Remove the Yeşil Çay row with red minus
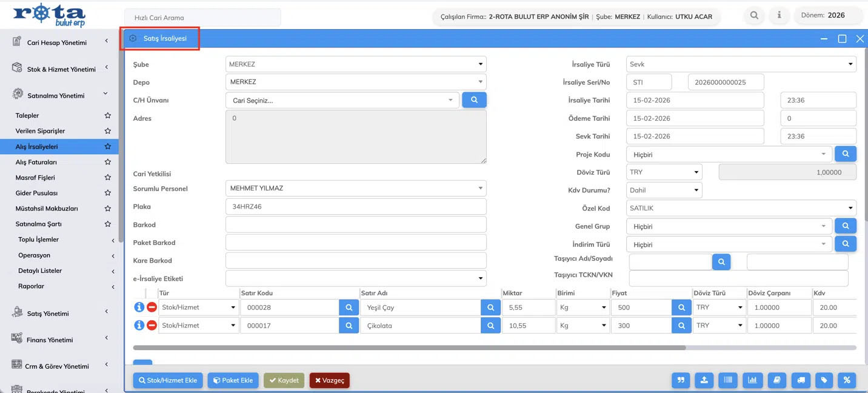Image resolution: width=868 pixels, height=393 pixels. (x=152, y=307)
